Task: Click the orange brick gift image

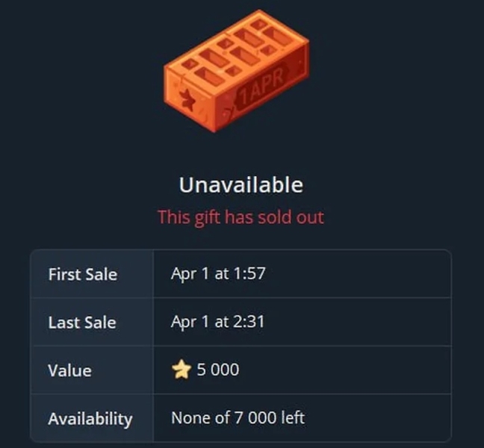Action: tap(236, 71)
